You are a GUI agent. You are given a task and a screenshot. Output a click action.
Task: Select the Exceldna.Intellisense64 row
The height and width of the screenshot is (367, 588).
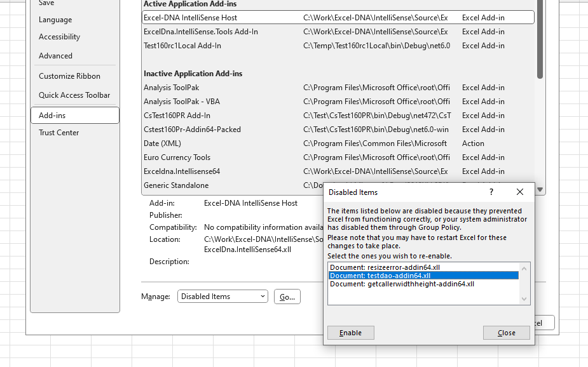coord(338,171)
